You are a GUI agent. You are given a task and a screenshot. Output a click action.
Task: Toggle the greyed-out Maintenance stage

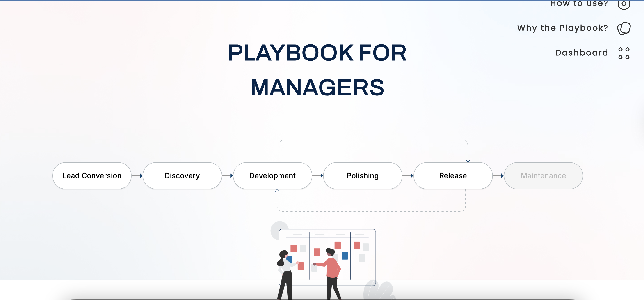(x=543, y=175)
